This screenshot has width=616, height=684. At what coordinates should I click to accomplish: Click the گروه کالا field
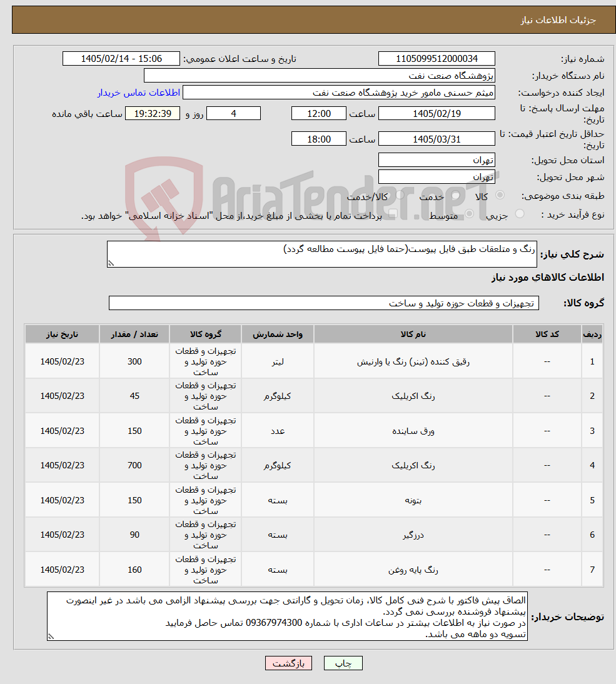point(324,303)
